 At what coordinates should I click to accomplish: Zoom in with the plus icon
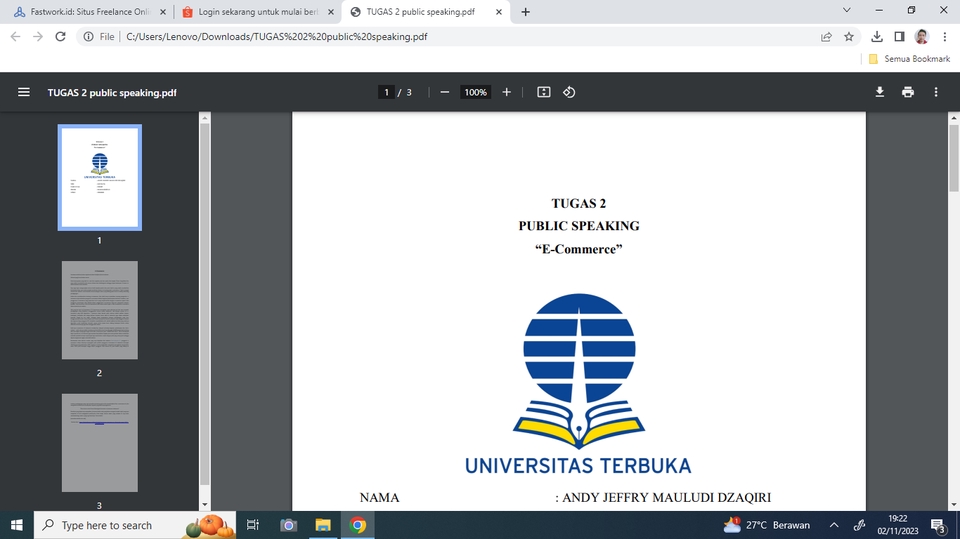[506, 92]
